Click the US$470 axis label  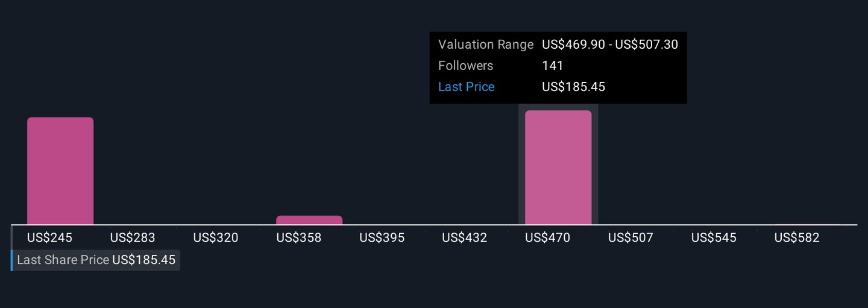tap(548, 237)
